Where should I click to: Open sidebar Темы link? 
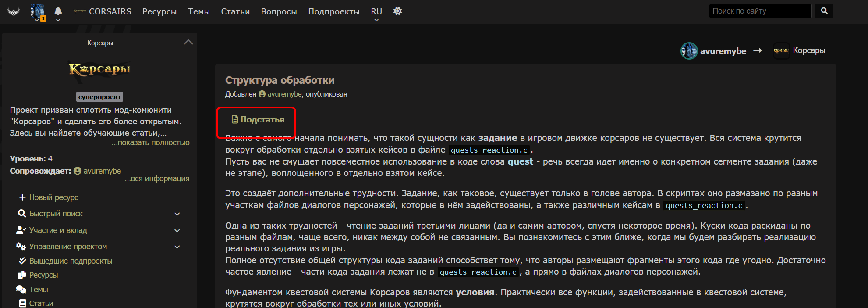point(39,290)
